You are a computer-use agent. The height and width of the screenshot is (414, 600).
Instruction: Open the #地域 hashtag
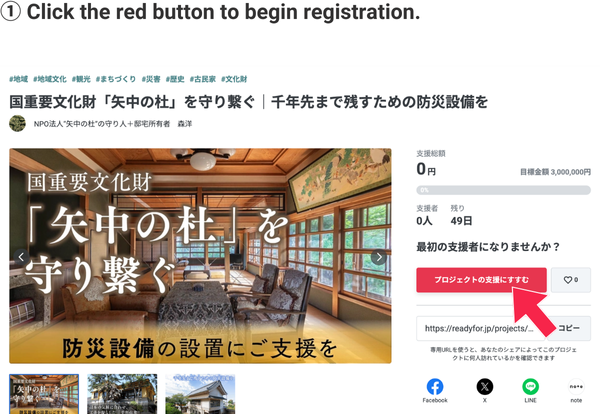point(18,79)
